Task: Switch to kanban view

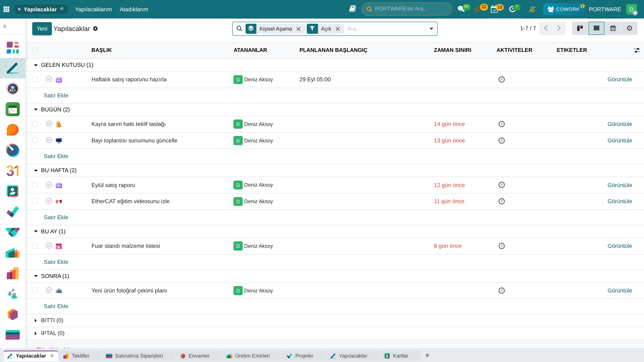Action: coord(580,28)
